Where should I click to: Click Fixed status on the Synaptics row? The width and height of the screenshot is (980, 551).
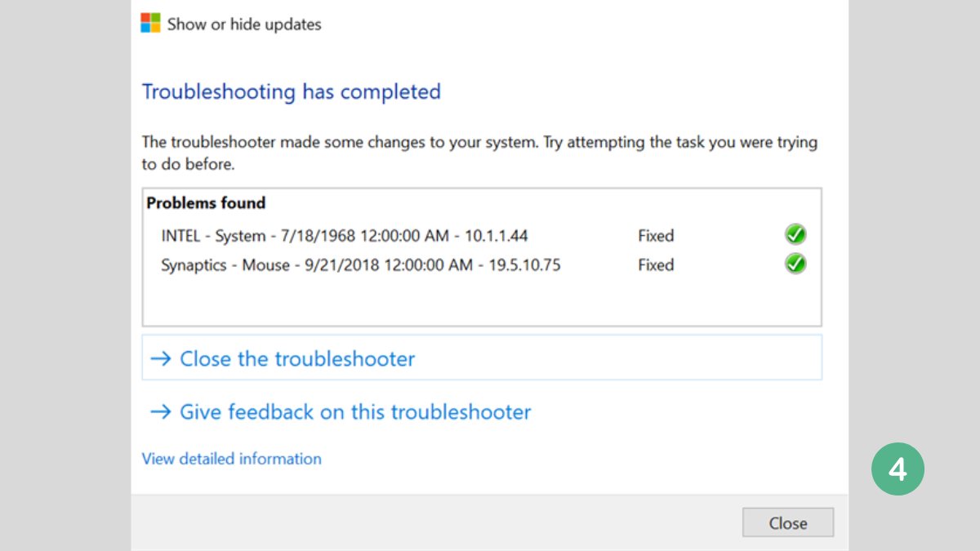click(656, 264)
